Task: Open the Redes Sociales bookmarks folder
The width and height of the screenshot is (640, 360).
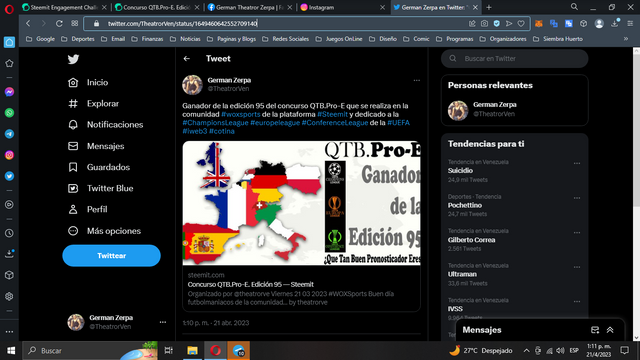Action: [285, 39]
